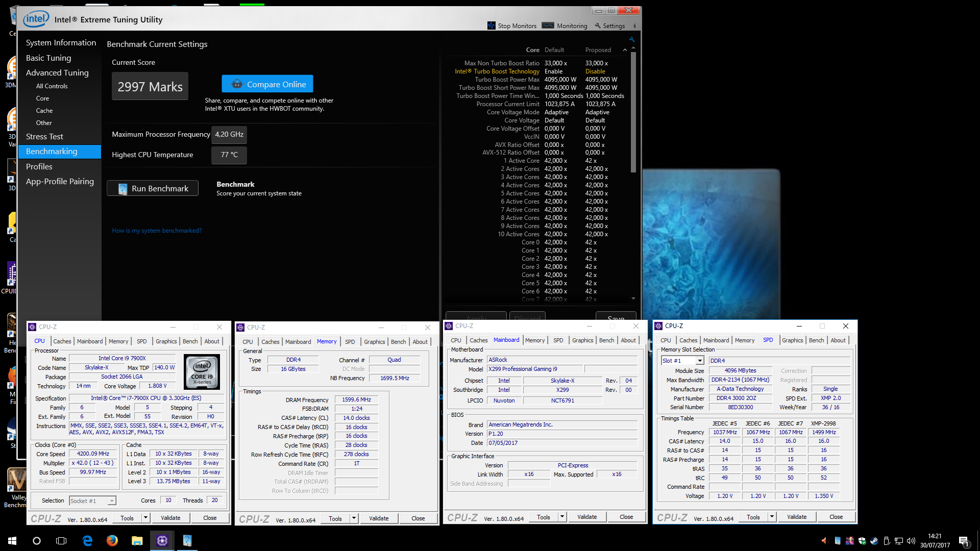Switch to Intel XTU taskbar icon
Image resolution: width=980 pixels, height=551 pixels.
tap(187, 541)
